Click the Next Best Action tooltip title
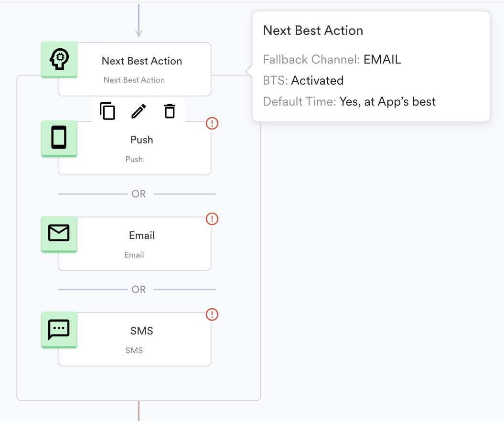504x421 pixels. coord(313,30)
